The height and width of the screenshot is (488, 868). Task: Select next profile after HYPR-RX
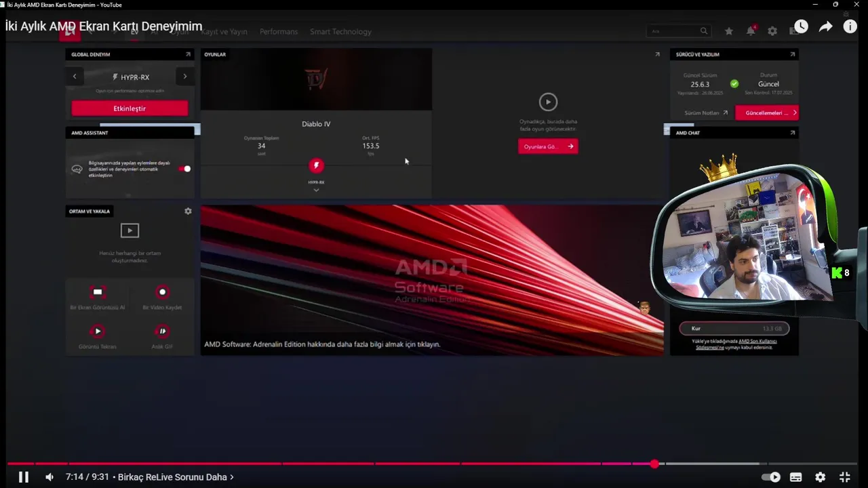click(x=184, y=77)
